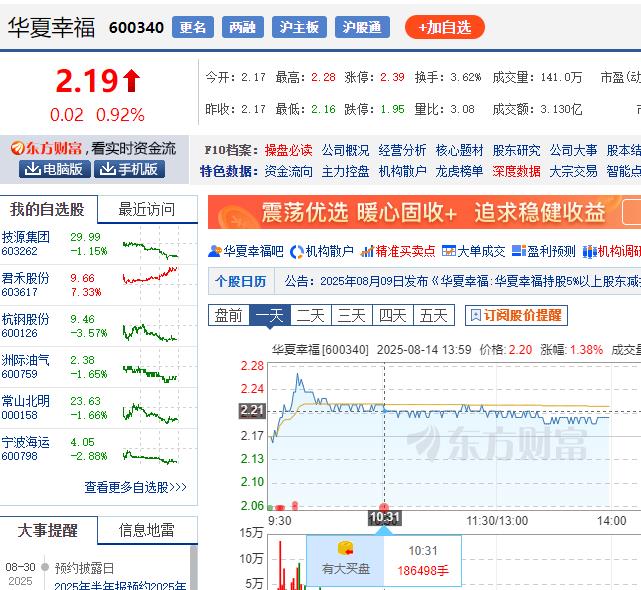Screen dimensions: 641x590
Task: Click 杭钢股份 mini trend chart
Action: (x=150, y=332)
